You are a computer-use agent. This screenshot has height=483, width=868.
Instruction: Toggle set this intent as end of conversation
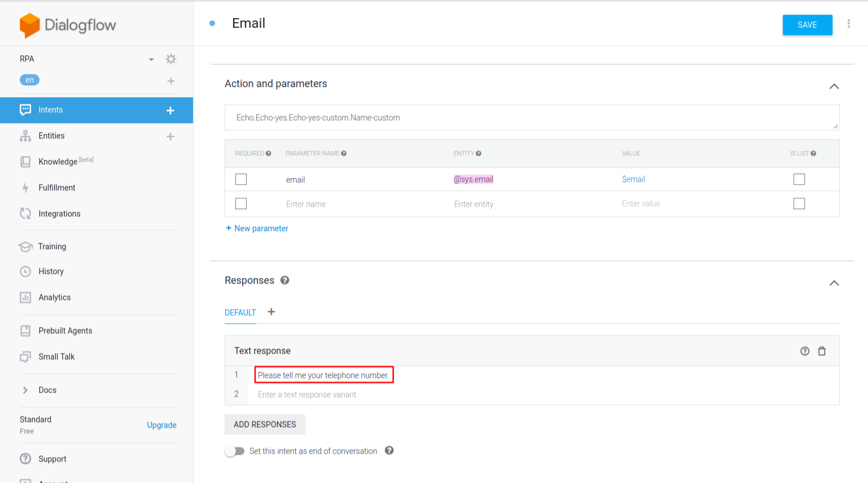(235, 451)
